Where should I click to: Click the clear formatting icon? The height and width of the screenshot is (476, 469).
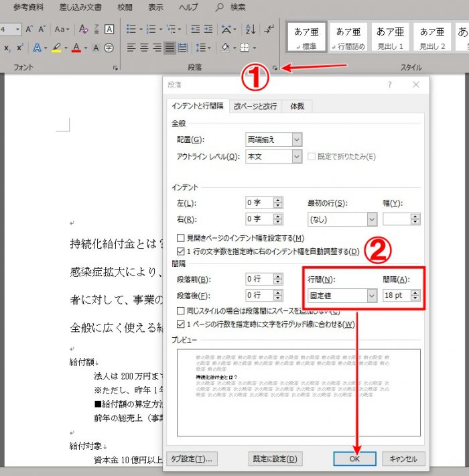click(83, 29)
